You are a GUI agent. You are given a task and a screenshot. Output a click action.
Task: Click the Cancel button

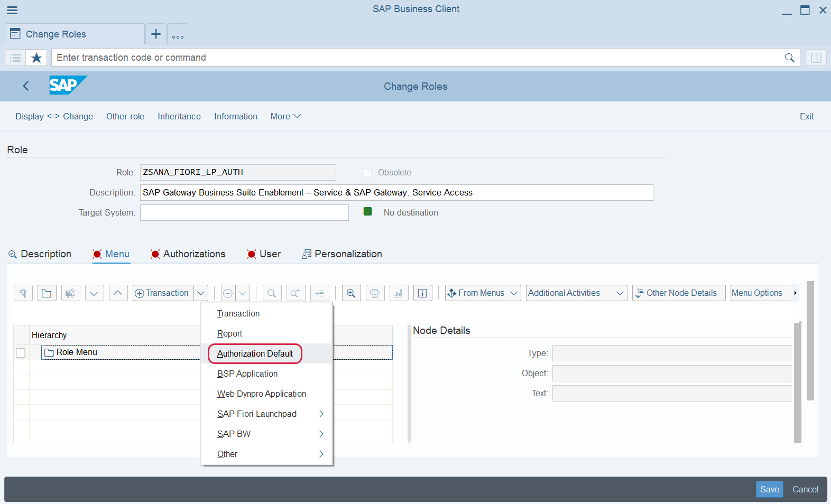pos(806,489)
